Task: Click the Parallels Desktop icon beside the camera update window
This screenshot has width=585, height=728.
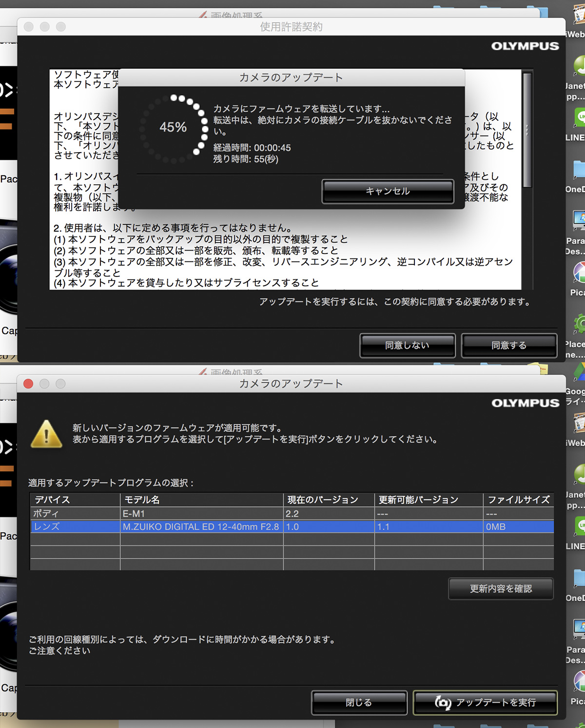Action: coord(579,629)
